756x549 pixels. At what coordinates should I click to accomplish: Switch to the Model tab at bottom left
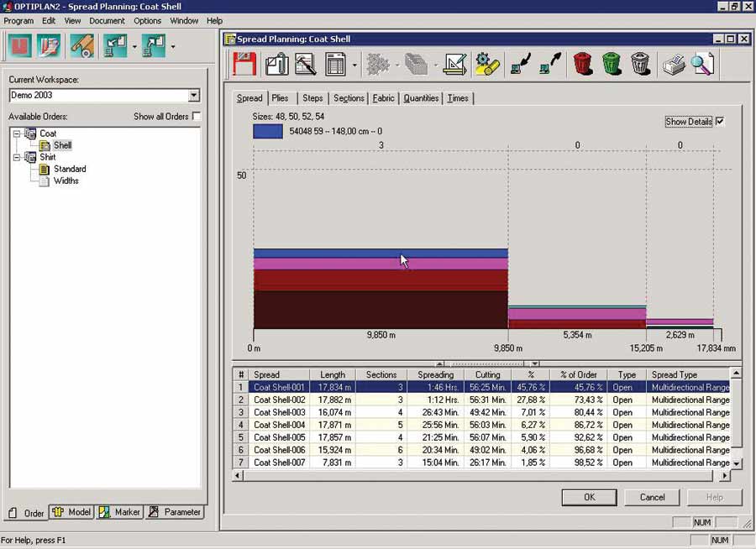click(72, 512)
